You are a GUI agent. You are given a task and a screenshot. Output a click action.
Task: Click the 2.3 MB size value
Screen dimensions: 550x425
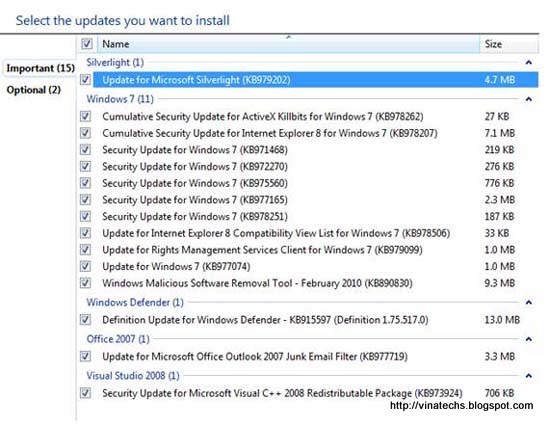tap(500, 200)
